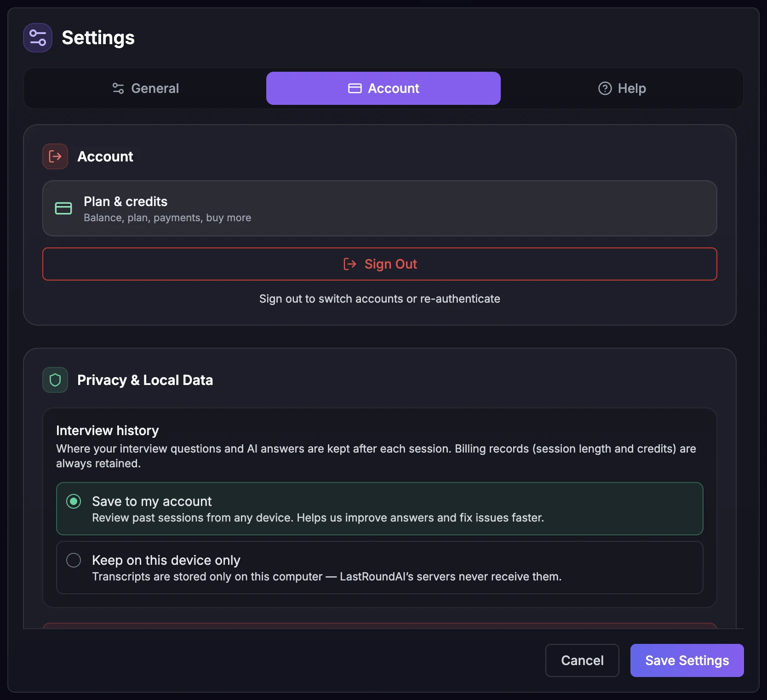Click the card icon on the Account tab
Image resolution: width=767 pixels, height=700 pixels.
point(355,88)
